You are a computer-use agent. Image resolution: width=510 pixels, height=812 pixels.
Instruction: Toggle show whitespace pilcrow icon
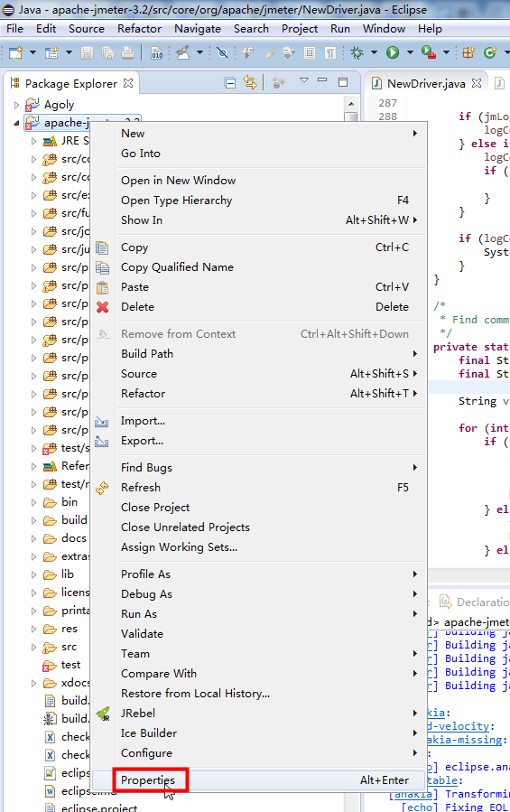click(x=329, y=52)
